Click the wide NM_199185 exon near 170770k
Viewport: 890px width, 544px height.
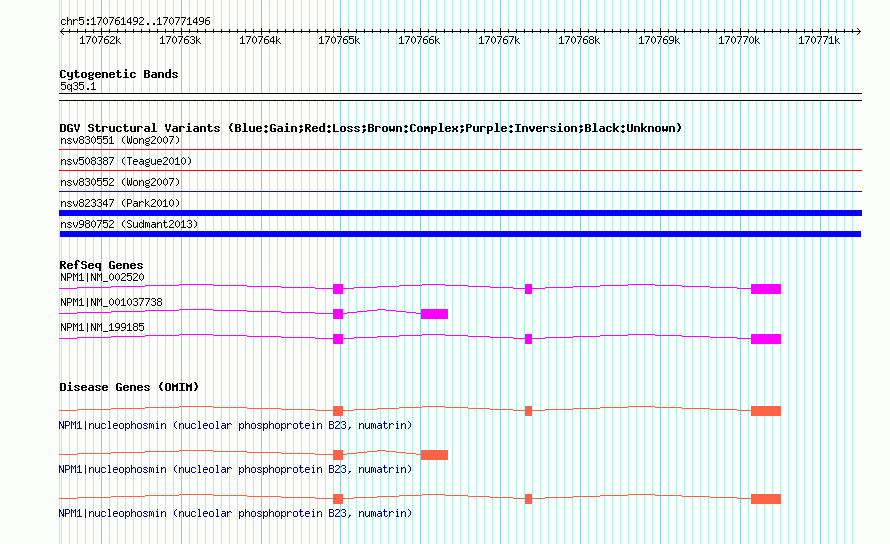766,339
